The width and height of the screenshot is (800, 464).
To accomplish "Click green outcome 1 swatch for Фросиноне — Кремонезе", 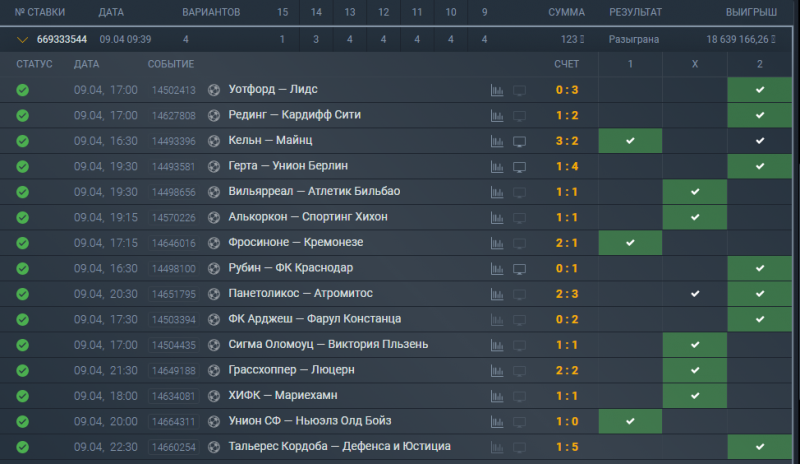I will tap(630, 243).
